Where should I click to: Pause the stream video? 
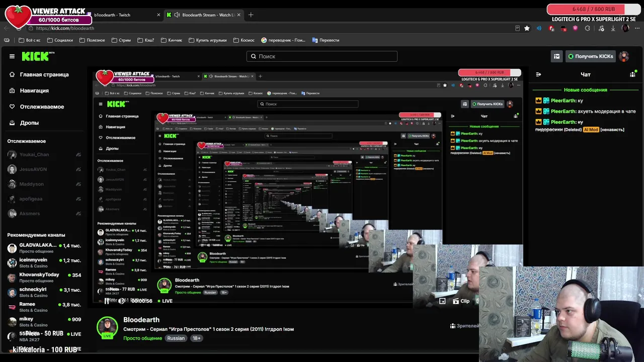pos(107,301)
